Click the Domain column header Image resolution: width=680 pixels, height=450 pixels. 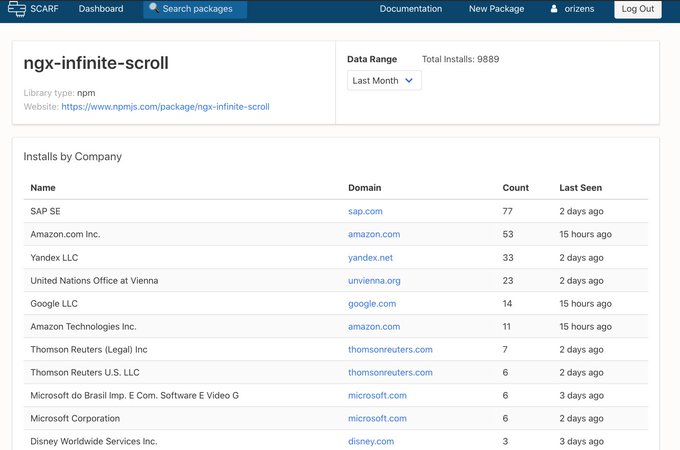click(365, 188)
